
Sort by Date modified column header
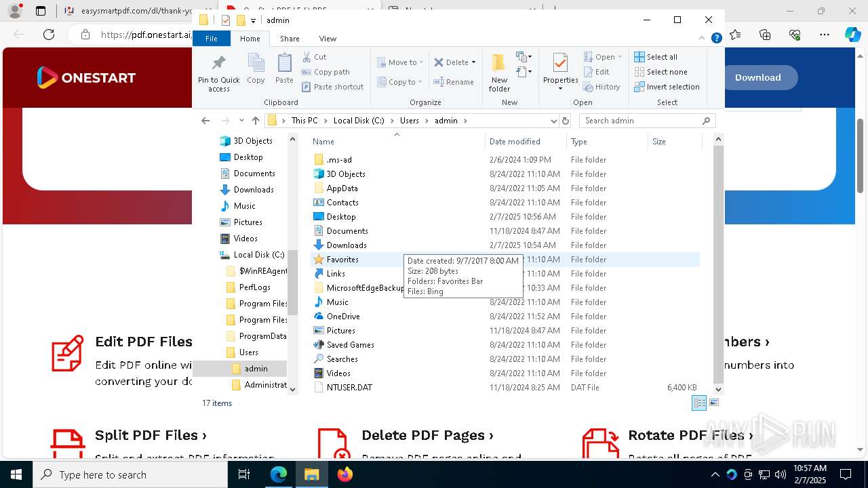point(526,142)
